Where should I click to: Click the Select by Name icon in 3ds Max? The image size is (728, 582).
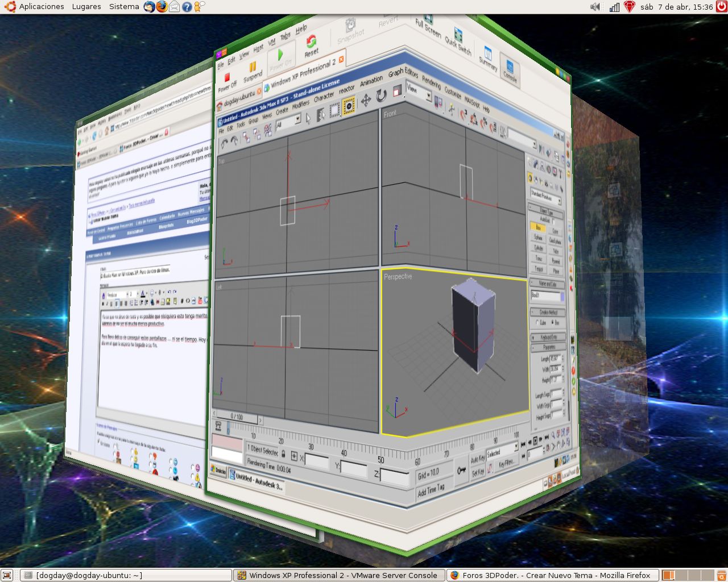tap(321, 114)
